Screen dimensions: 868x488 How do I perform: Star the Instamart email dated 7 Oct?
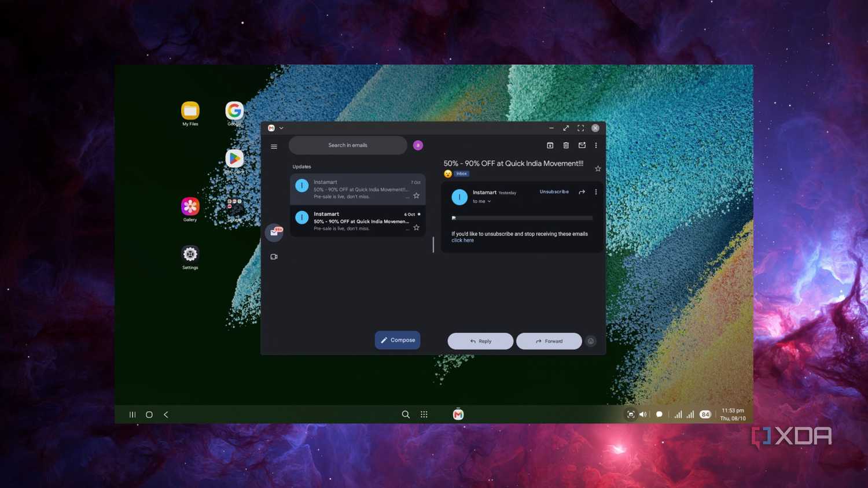(416, 195)
